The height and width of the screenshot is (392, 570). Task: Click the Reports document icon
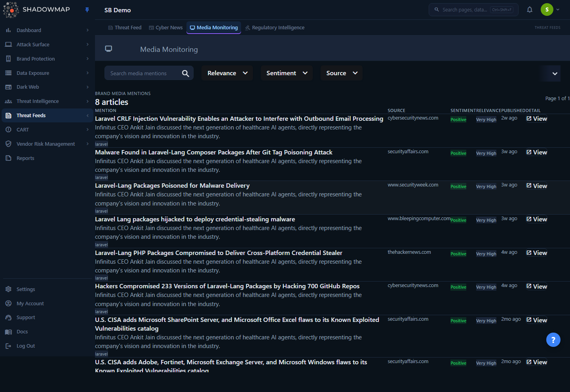(8, 158)
